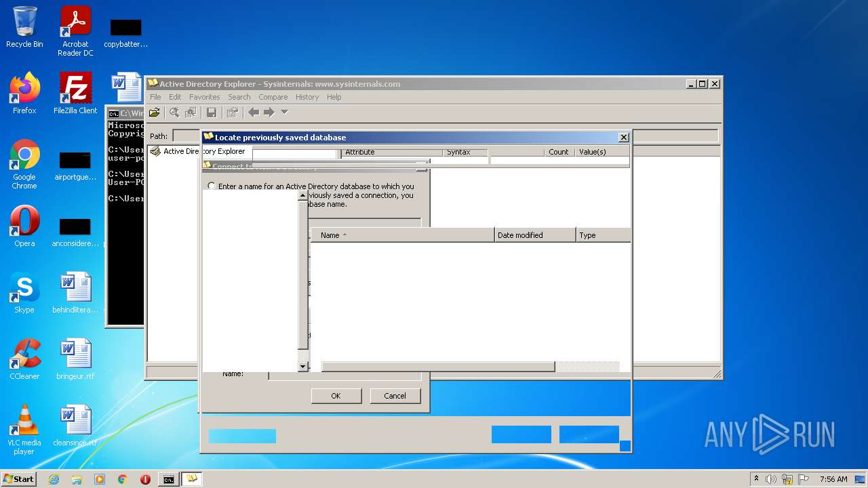Open Windows Explorer folder taskbar icon
Viewport: 868px width, 488px height.
(77, 479)
